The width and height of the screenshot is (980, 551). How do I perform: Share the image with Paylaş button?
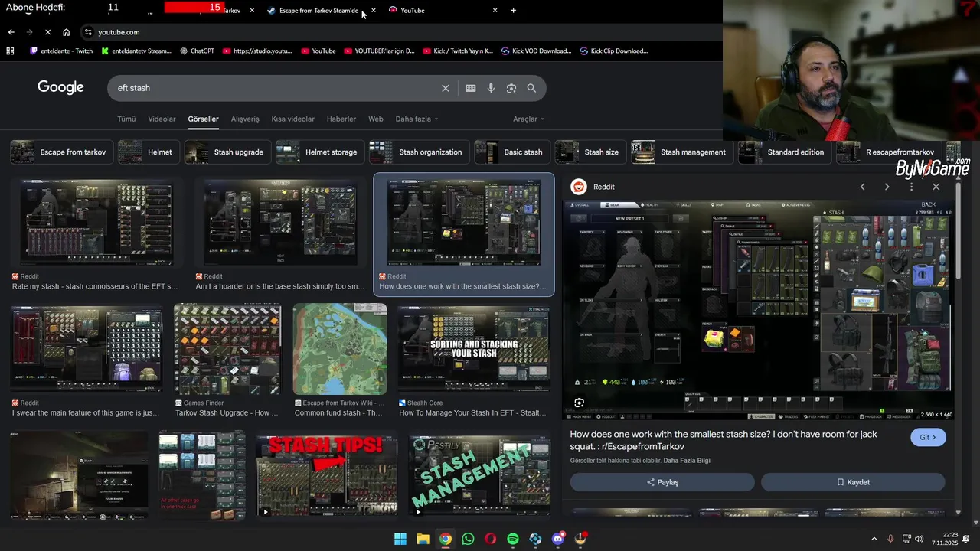click(x=662, y=483)
